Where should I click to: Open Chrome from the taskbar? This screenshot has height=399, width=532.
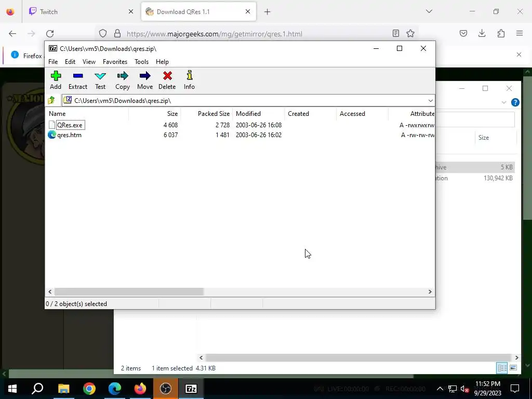[89, 389]
